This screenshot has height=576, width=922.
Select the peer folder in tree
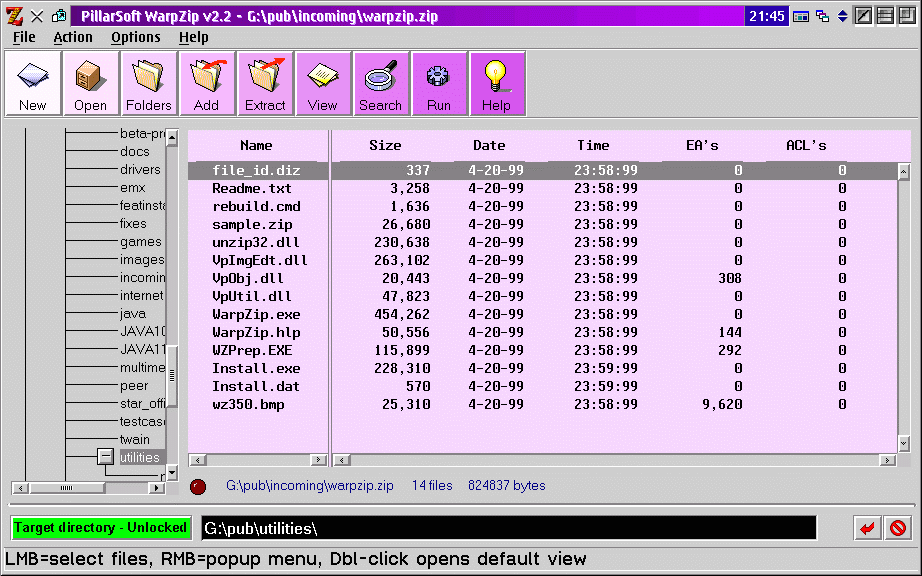click(x=133, y=386)
